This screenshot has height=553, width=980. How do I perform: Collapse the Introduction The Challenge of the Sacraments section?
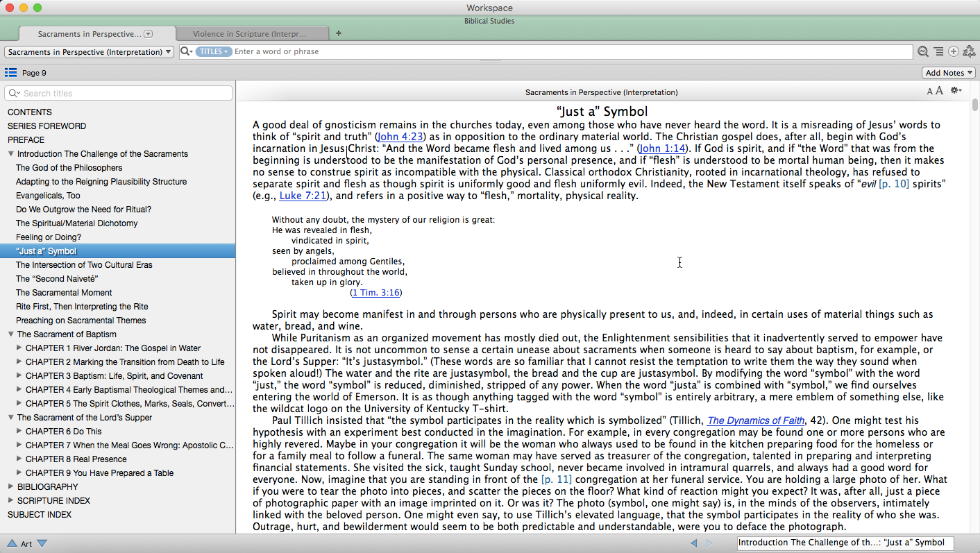coord(11,154)
